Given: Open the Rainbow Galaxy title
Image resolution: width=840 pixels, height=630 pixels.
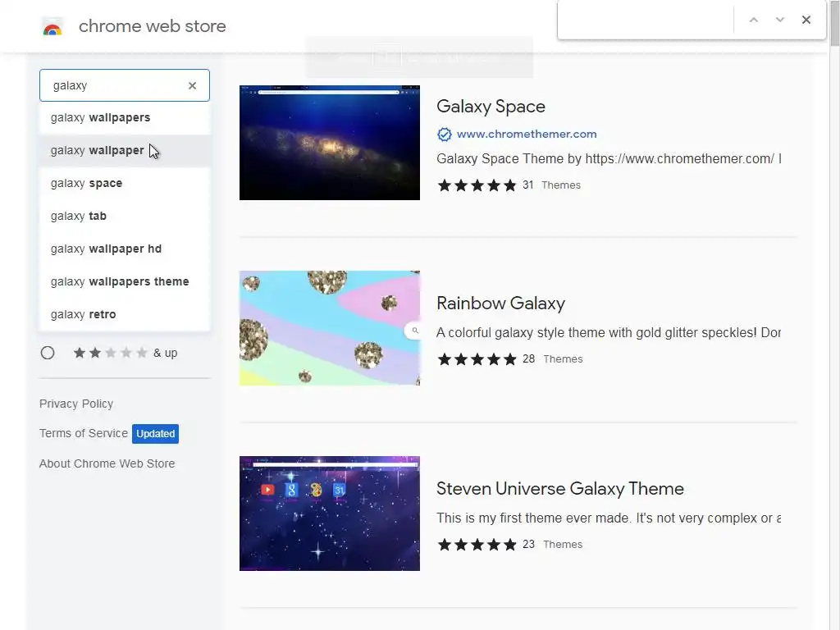Looking at the screenshot, I should point(501,304).
